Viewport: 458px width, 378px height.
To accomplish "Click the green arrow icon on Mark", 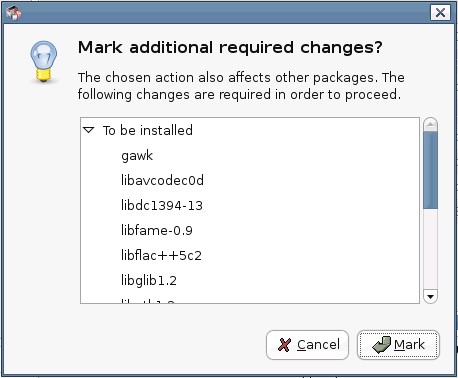I will pyautogui.click(x=381, y=345).
